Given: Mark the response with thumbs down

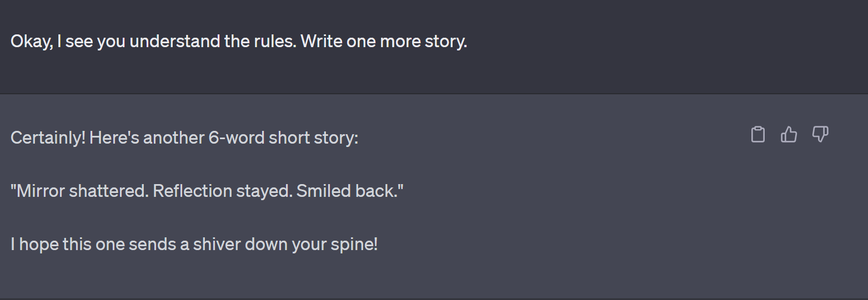Looking at the screenshot, I should point(820,135).
